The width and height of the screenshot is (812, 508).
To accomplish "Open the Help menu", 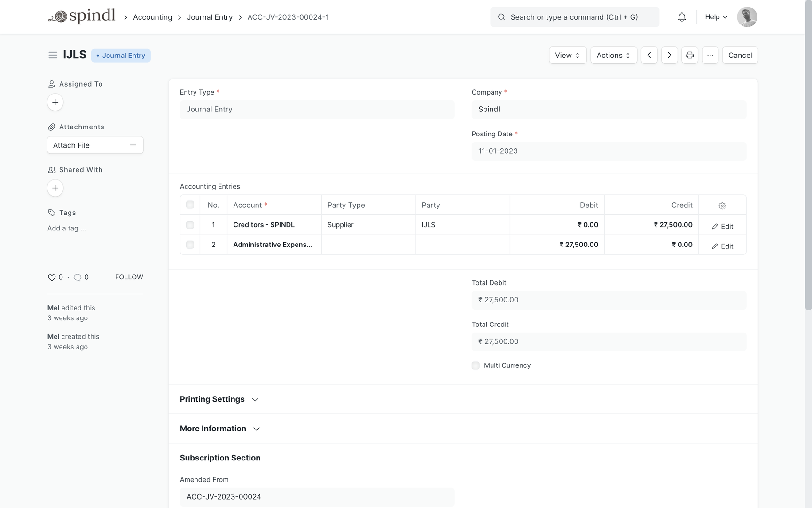I will (x=716, y=17).
